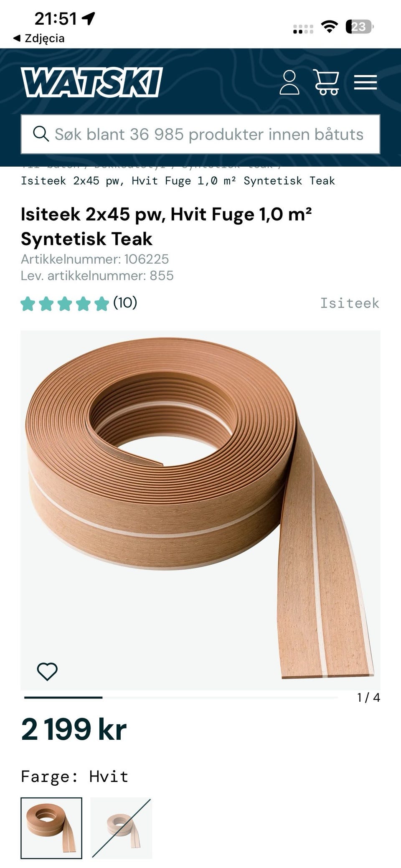Click the image gallery progress bar
This screenshot has height=868, width=401.
[x=181, y=697]
